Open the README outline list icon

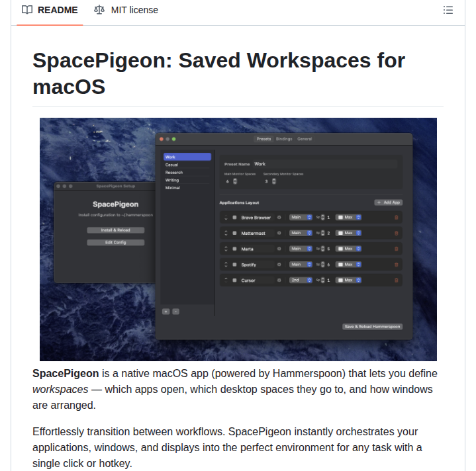point(448,10)
